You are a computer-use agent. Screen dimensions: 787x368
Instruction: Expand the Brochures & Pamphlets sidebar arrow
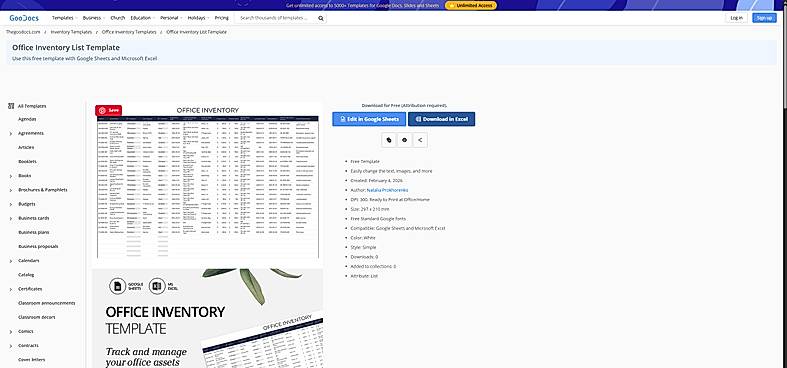(x=11, y=190)
